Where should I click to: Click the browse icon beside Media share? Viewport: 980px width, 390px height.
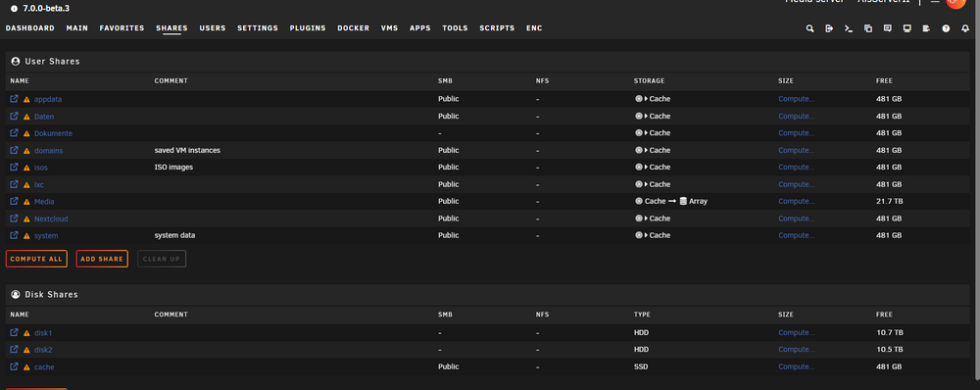[15, 201]
